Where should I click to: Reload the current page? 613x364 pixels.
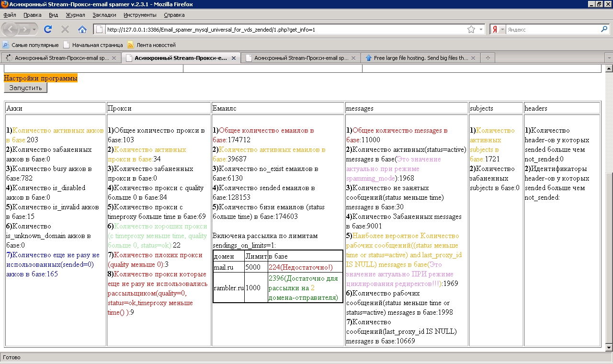click(x=48, y=29)
